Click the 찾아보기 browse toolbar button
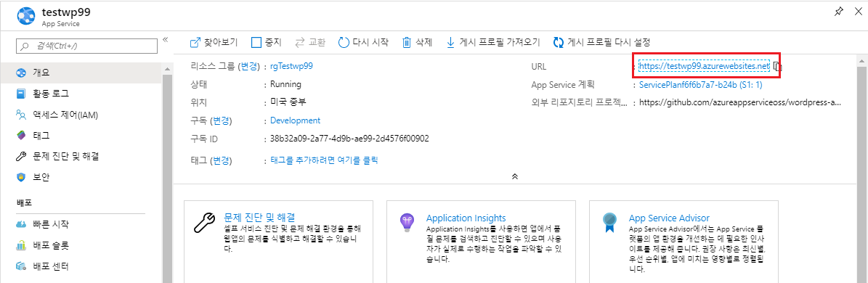The image size is (868, 283). (214, 42)
